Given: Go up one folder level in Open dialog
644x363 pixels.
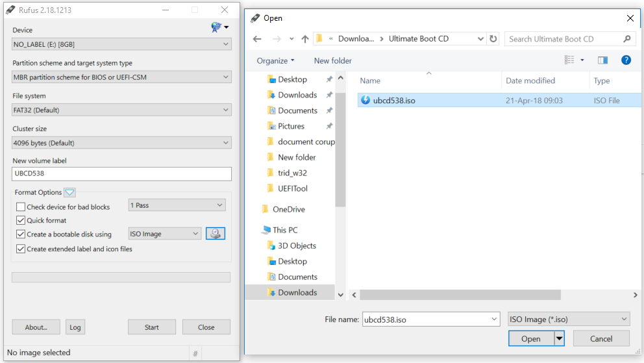Looking at the screenshot, I should click(x=304, y=39).
